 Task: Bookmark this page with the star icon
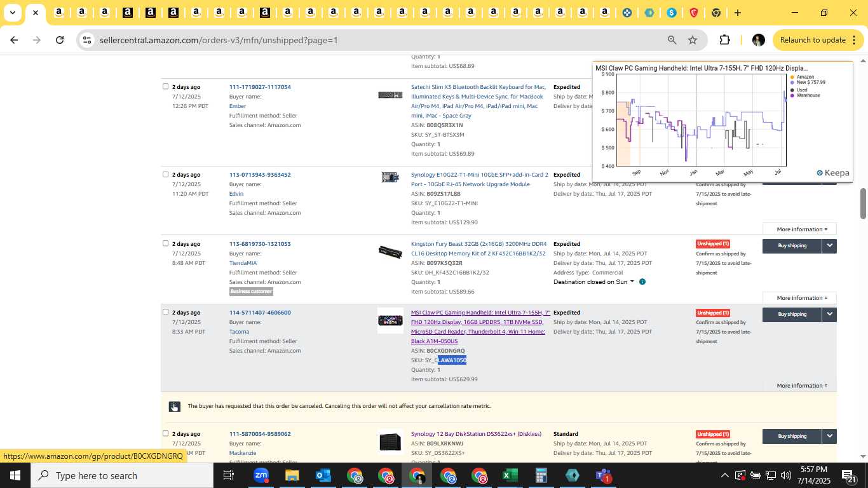693,40
